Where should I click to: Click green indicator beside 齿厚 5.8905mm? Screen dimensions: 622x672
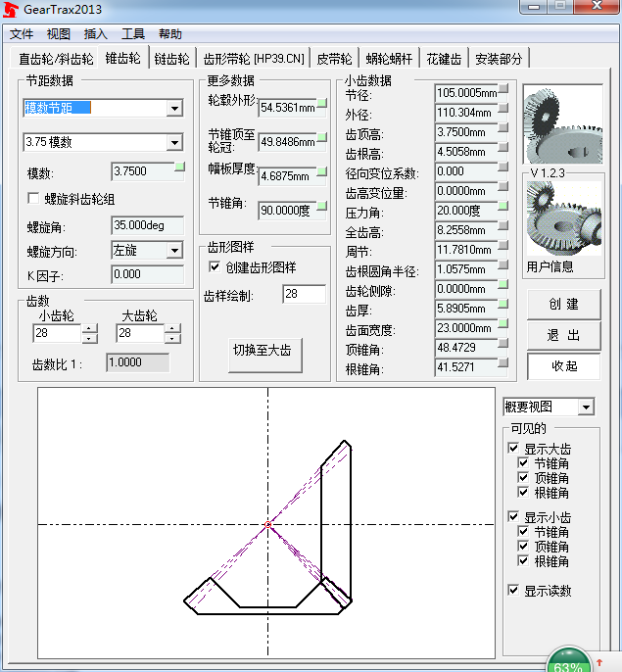tap(503, 305)
